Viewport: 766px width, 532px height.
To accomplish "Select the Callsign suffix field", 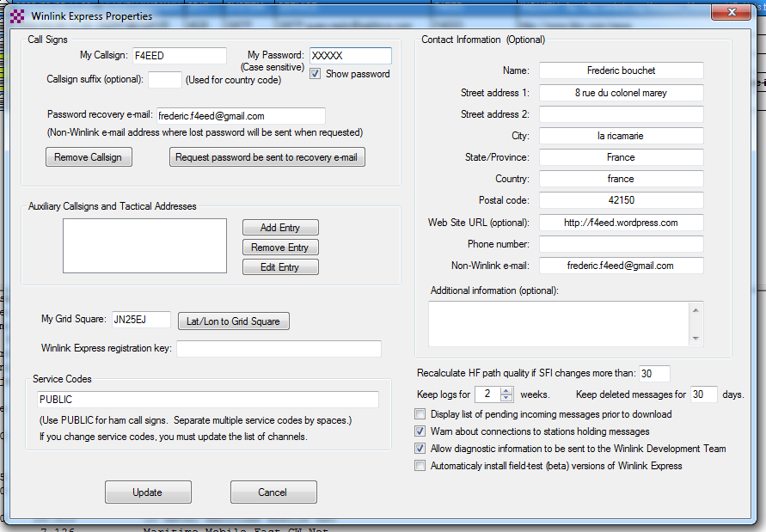I will tap(164, 80).
